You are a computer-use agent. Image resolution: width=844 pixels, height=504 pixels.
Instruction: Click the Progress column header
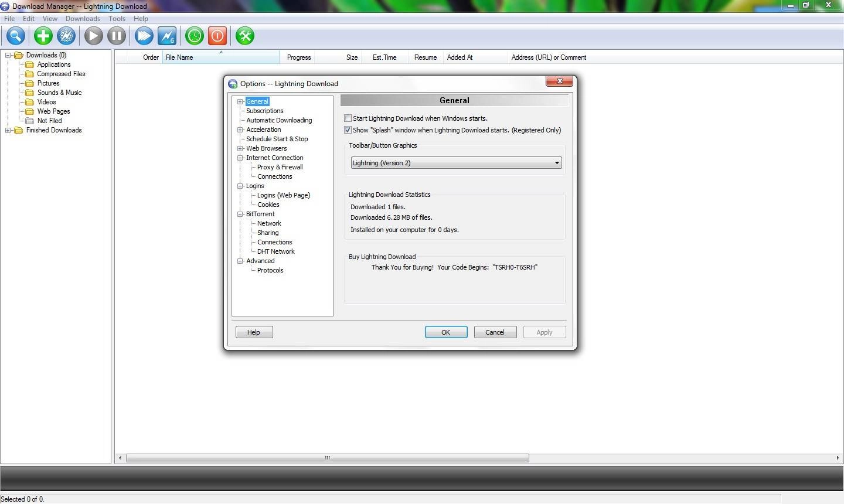click(298, 57)
